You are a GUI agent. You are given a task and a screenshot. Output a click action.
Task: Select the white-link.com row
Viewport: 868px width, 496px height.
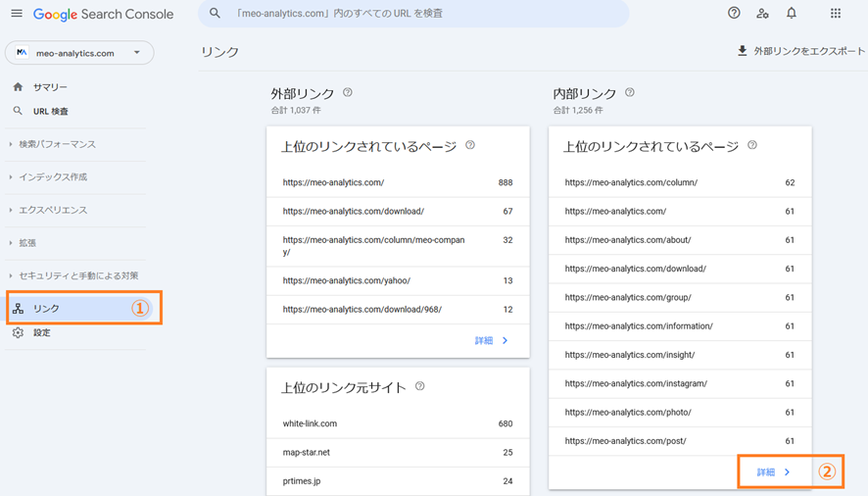pos(398,423)
